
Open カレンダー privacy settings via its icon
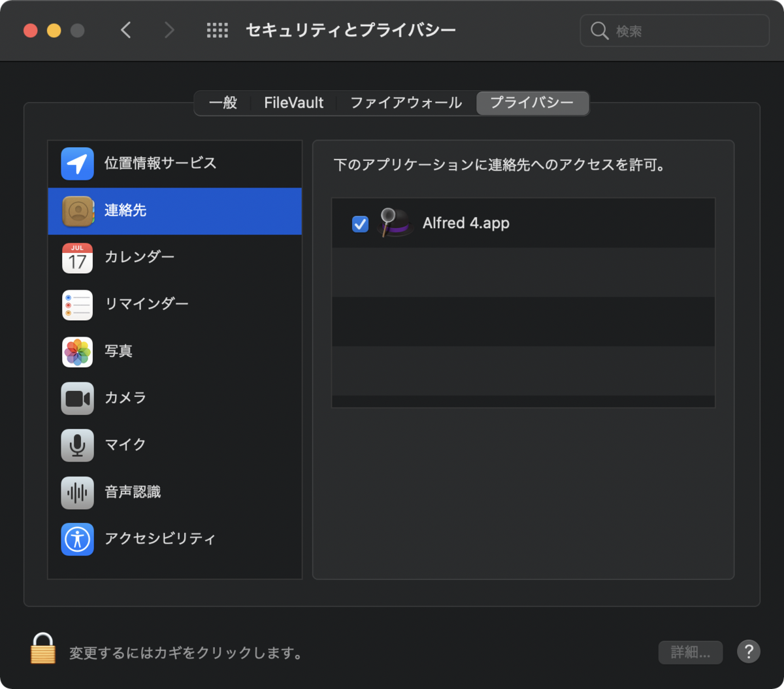coord(77,258)
